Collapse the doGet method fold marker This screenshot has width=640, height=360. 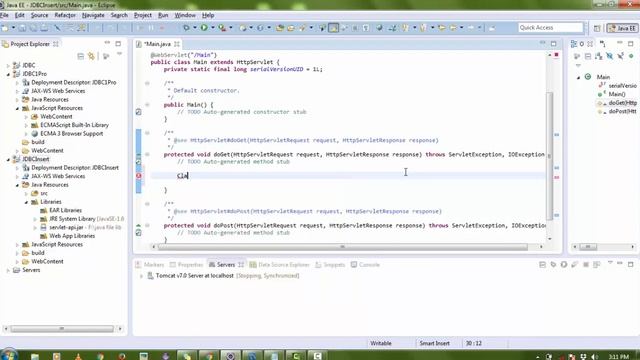[x=147, y=155]
